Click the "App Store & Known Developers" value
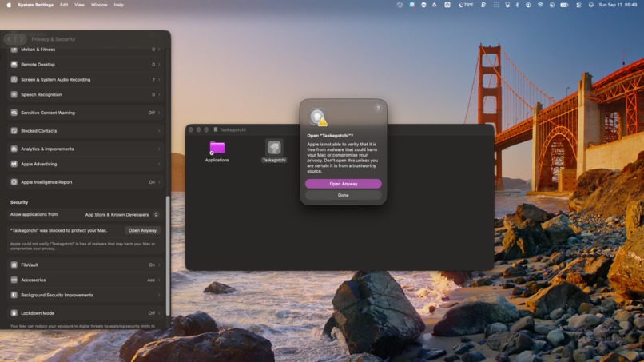 [117, 214]
